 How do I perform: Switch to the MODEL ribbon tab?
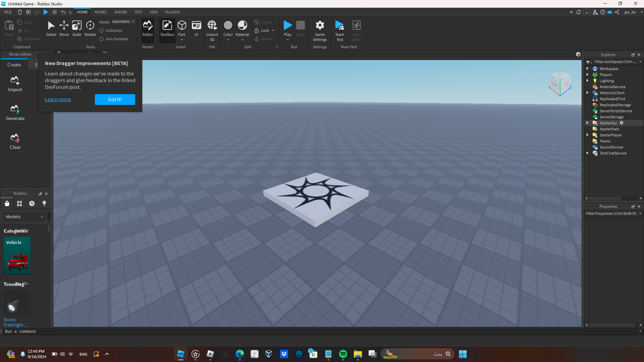point(101,12)
